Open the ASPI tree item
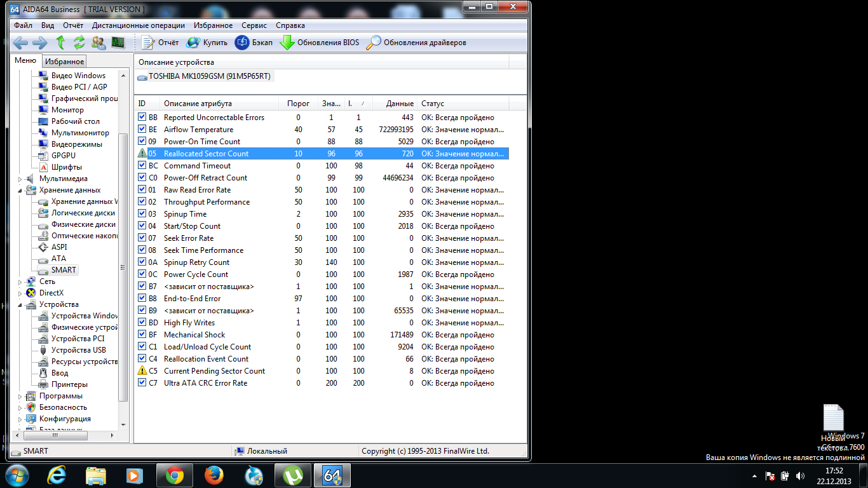868x488 pixels. coord(59,247)
